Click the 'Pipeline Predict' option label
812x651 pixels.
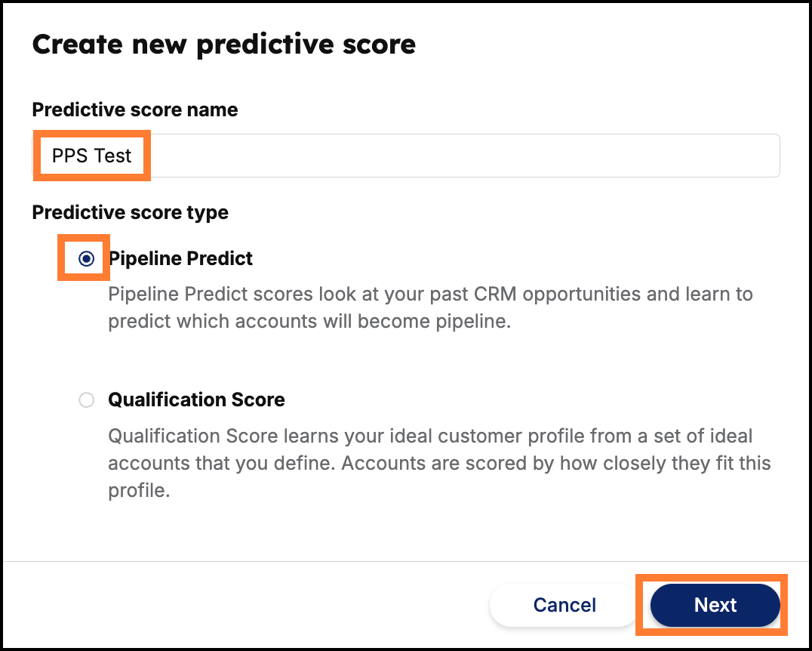[x=180, y=258]
